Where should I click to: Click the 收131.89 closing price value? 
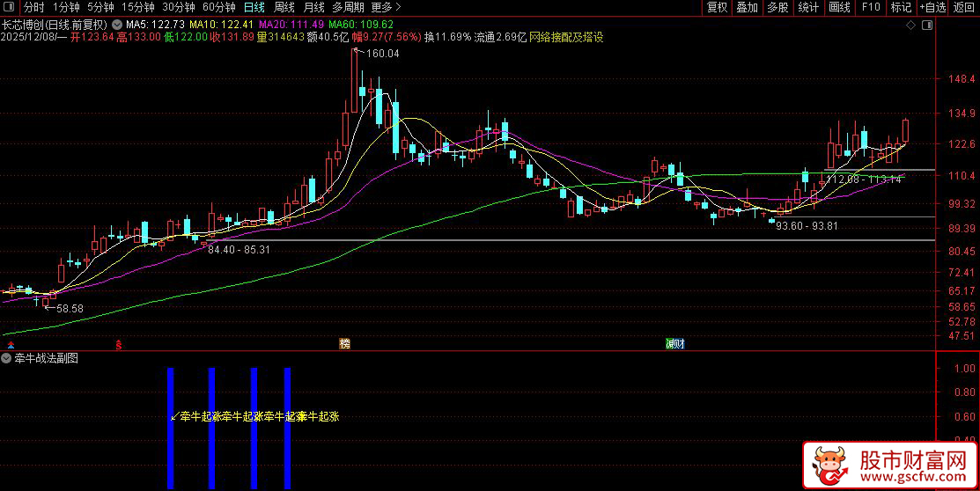pos(232,38)
